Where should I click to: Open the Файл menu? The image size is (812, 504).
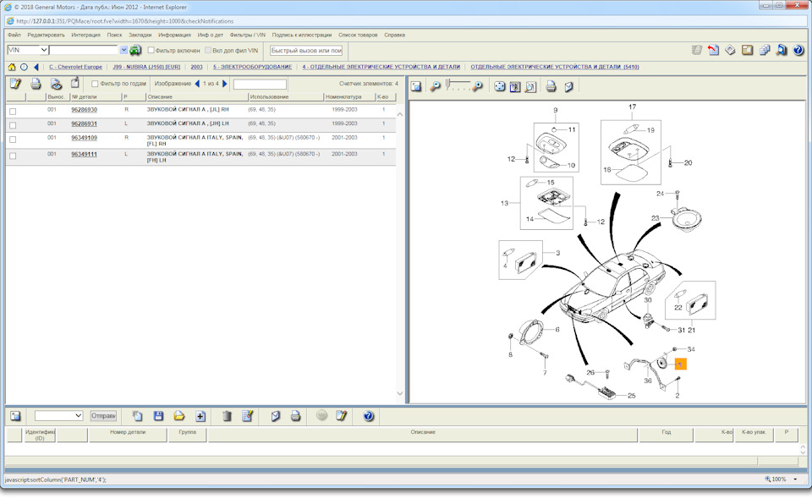(x=14, y=35)
